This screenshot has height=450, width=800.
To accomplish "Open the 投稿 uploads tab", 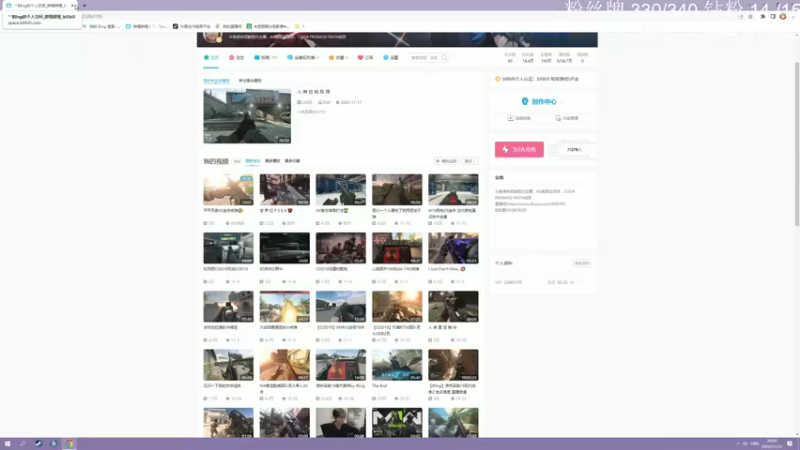I will point(265,58).
